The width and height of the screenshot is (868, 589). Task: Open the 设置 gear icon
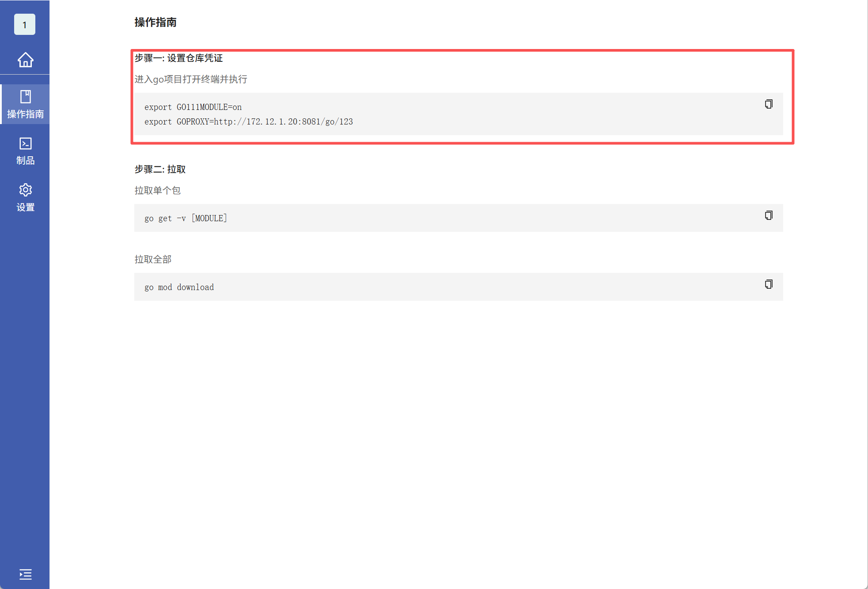[25, 190]
